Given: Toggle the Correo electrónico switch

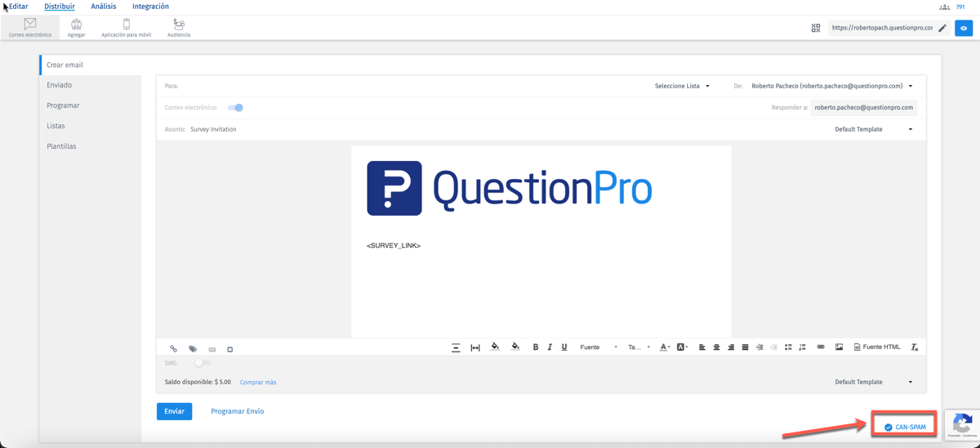Looking at the screenshot, I should (235, 107).
